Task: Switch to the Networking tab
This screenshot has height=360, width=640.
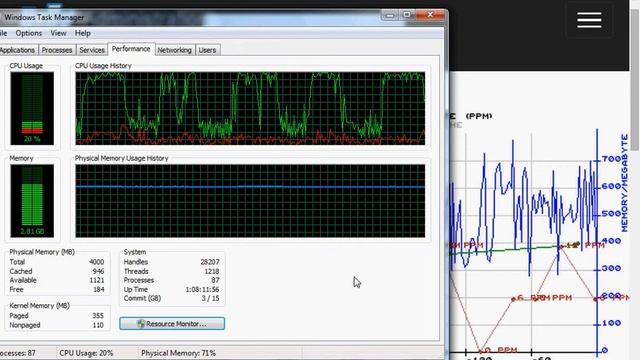Action: (175, 50)
